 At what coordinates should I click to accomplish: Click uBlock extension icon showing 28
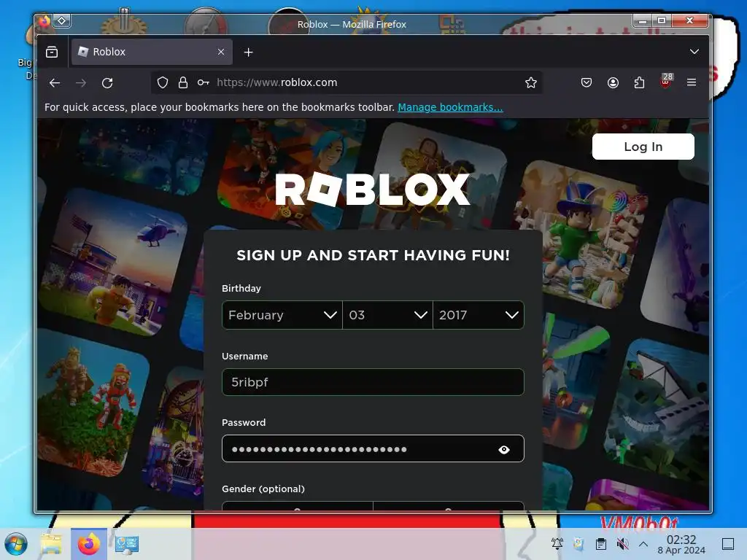pyautogui.click(x=666, y=82)
